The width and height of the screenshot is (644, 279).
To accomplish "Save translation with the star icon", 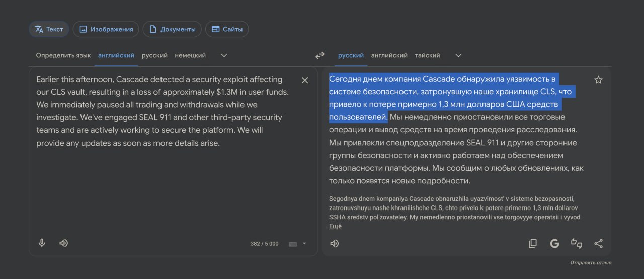I will [x=598, y=80].
